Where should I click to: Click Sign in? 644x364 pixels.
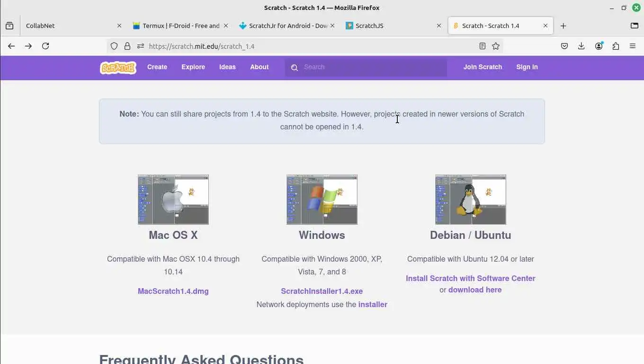[x=527, y=67]
